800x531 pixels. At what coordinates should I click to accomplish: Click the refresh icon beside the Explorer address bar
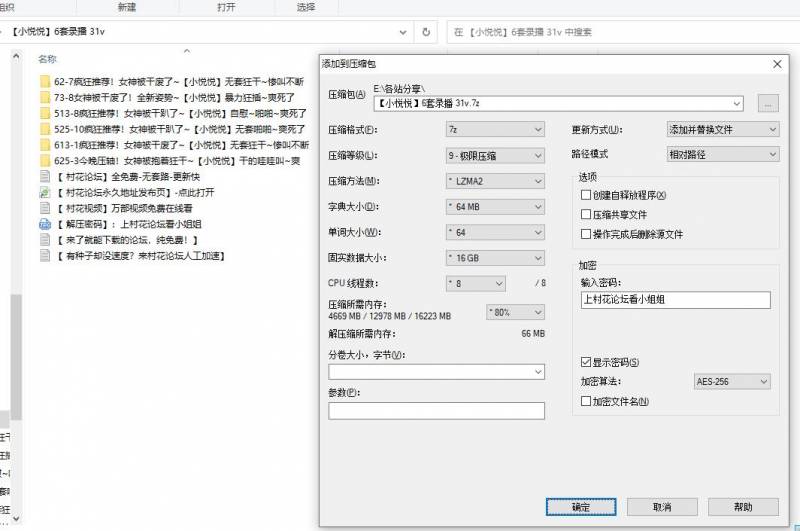click(427, 32)
